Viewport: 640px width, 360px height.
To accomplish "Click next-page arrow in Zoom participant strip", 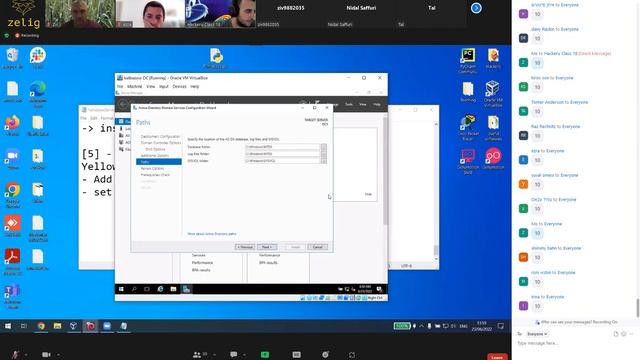I will click(x=476, y=8).
